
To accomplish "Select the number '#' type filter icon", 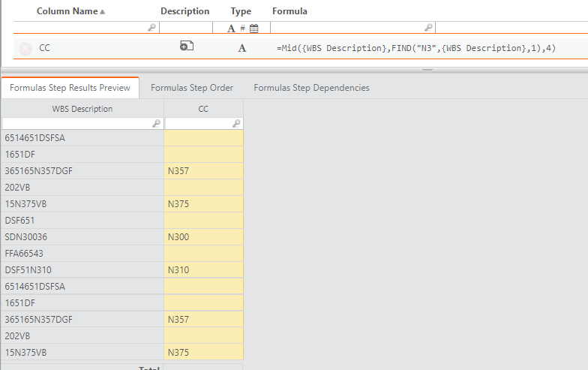I will tap(242, 28).
